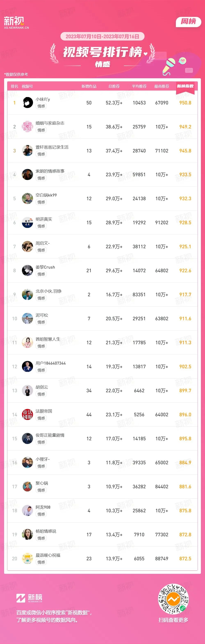
Task: Click the 新视 logo at top left
Action: point(16,23)
